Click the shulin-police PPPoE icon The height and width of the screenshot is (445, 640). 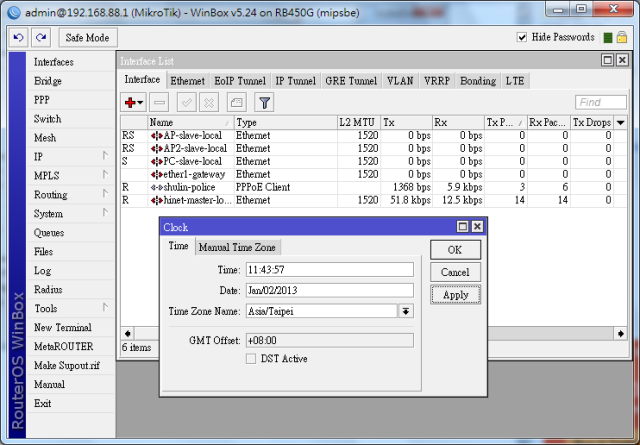[156, 187]
